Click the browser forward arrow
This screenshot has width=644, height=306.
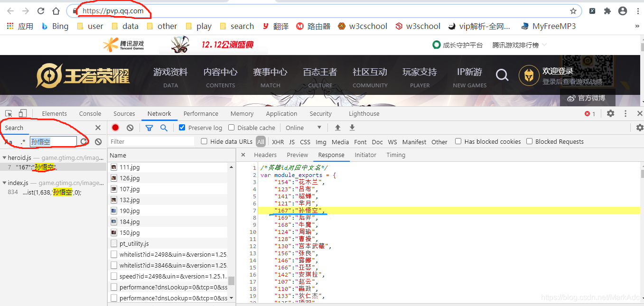[26, 11]
